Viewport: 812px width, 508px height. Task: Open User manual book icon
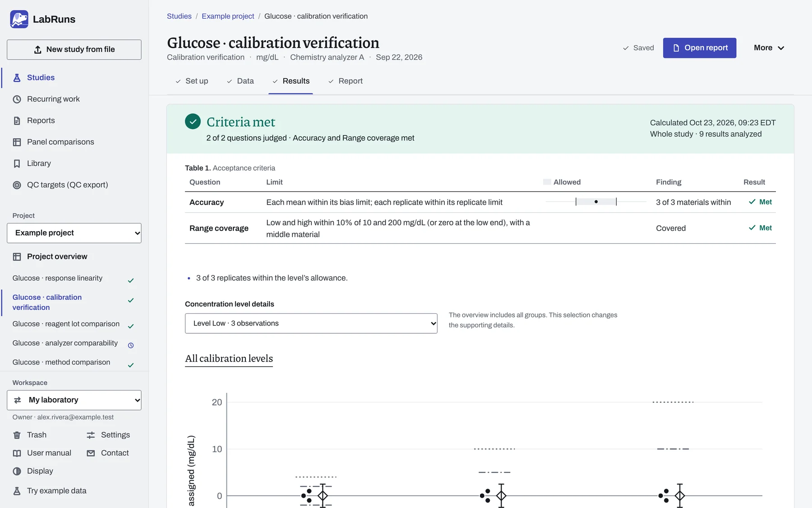pos(17,453)
